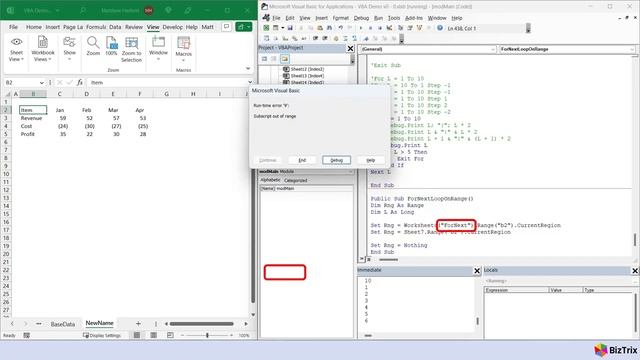The image size is (640, 360).
Task: Switch to Categorized tab in Properties
Action: coord(296,180)
